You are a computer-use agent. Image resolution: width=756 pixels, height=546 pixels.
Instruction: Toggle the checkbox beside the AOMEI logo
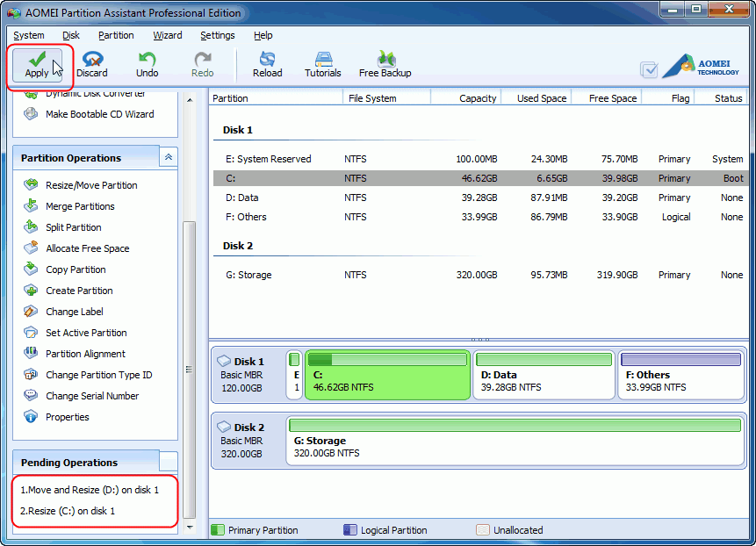click(650, 67)
